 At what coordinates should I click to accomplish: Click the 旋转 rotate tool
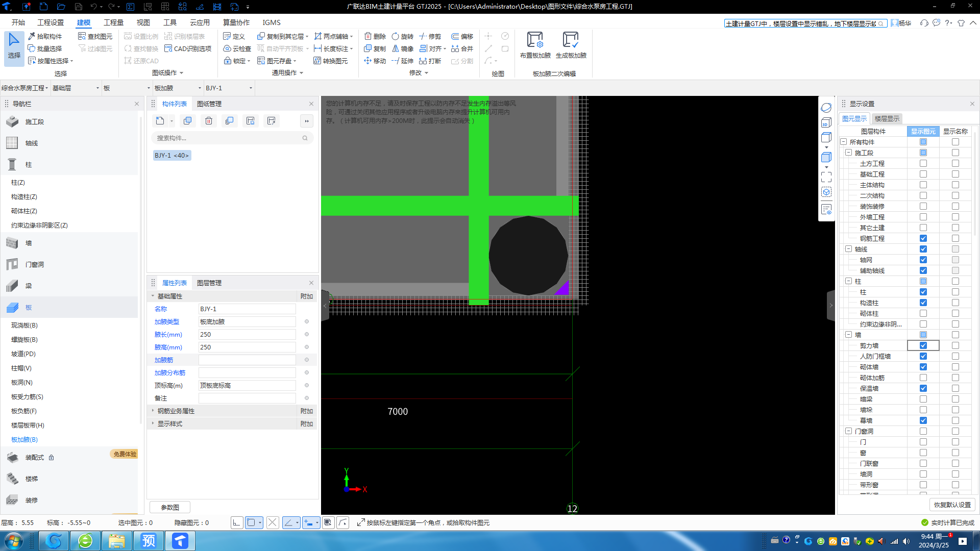pyautogui.click(x=402, y=36)
